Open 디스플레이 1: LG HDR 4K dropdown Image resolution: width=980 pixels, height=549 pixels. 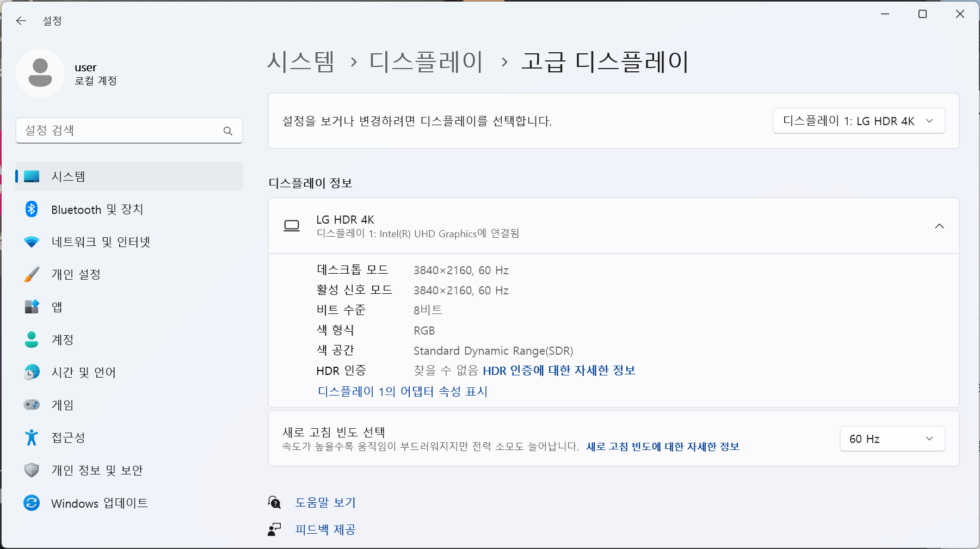click(859, 121)
